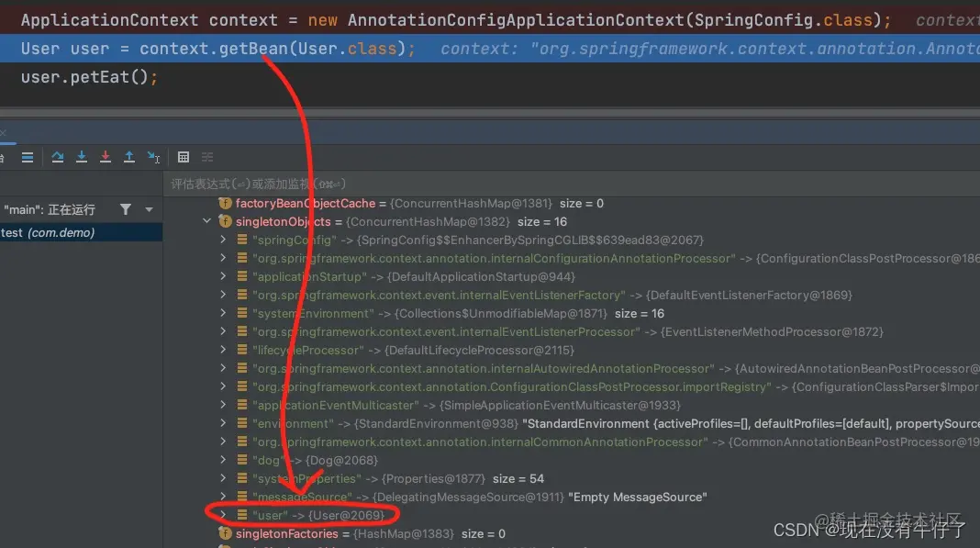Viewport: 980px width, 548px height.
Task: Click the entry icon beside "systemProperties" row
Action: pos(242,478)
